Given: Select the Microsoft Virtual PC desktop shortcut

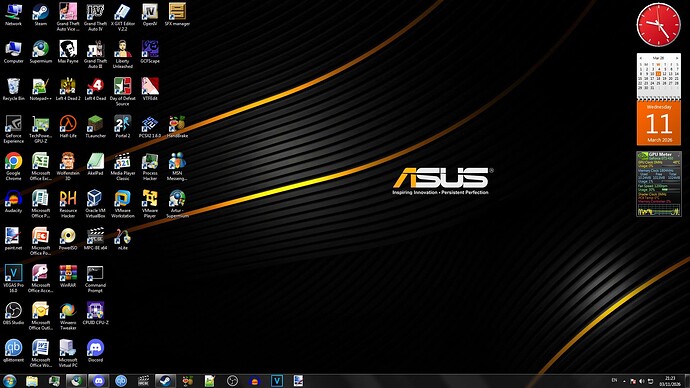Looking at the screenshot, I should click(x=68, y=354).
